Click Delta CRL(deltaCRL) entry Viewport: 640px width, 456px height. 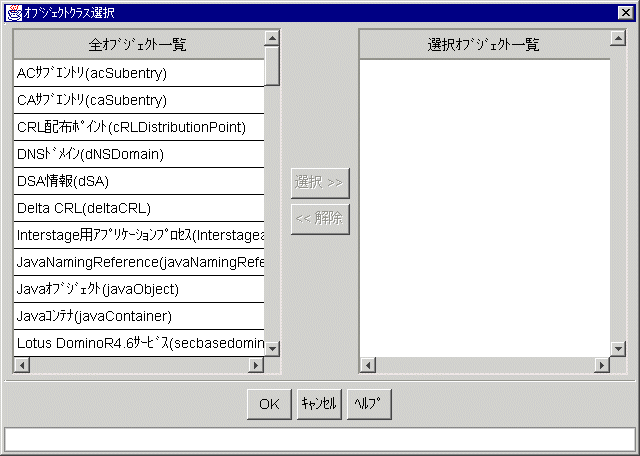pyautogui.click(x=139, y=208)
